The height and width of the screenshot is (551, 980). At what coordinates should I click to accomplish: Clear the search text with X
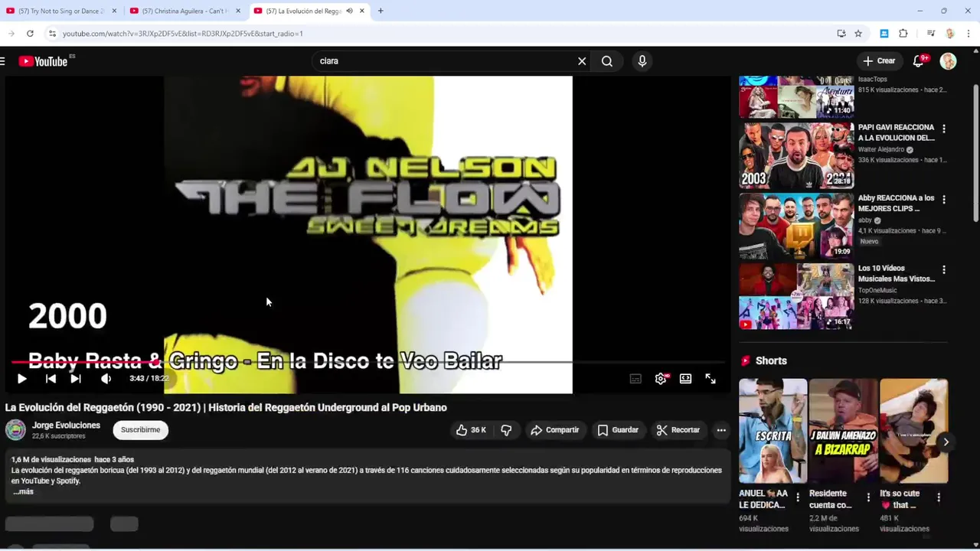click(x=582, y=61)
